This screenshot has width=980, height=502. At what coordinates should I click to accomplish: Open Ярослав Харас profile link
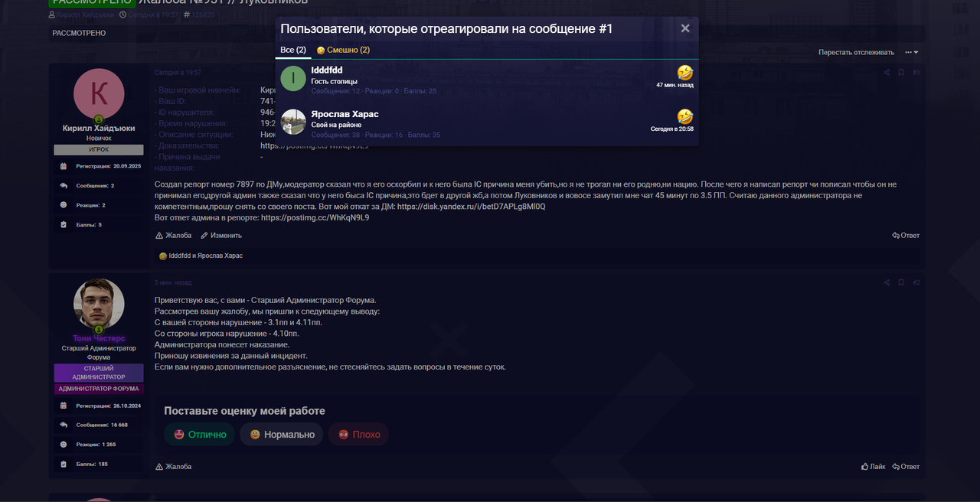click(345, 114)
